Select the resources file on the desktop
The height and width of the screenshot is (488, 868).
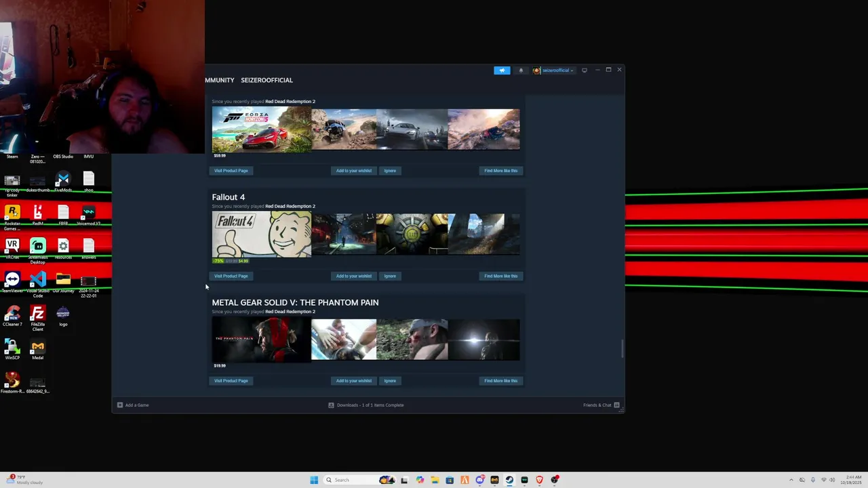63,249
